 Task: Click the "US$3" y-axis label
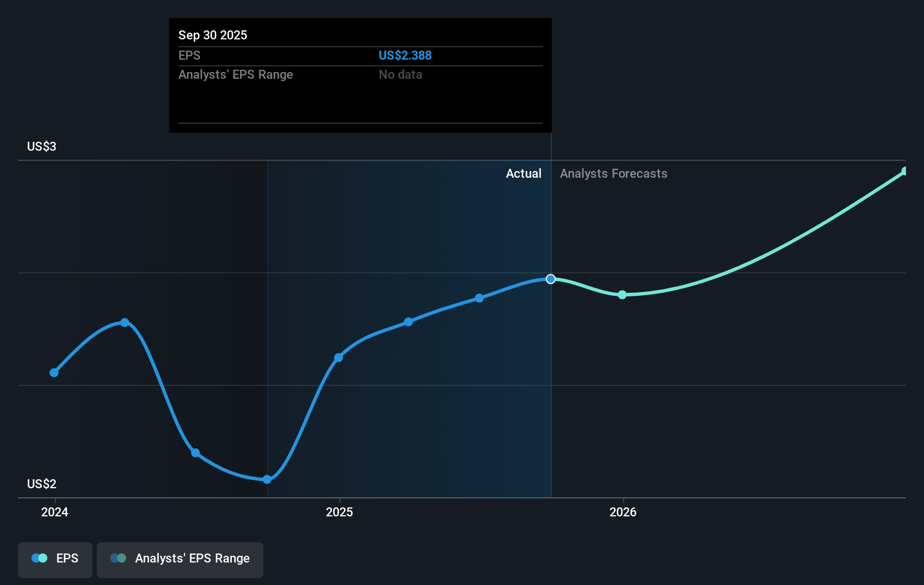click(42, 146)
